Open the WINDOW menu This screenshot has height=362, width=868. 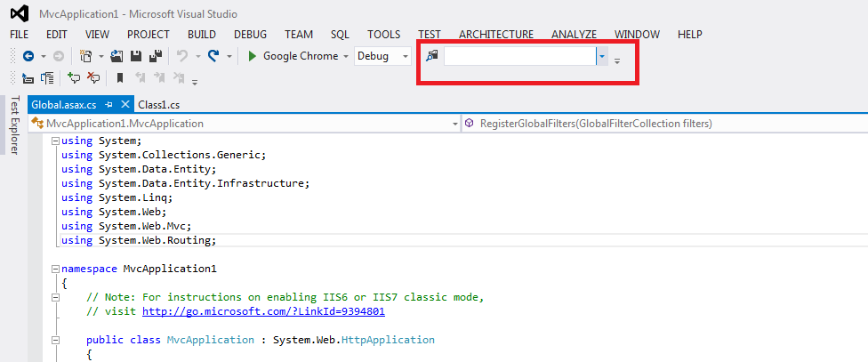(x=637, y=35)
